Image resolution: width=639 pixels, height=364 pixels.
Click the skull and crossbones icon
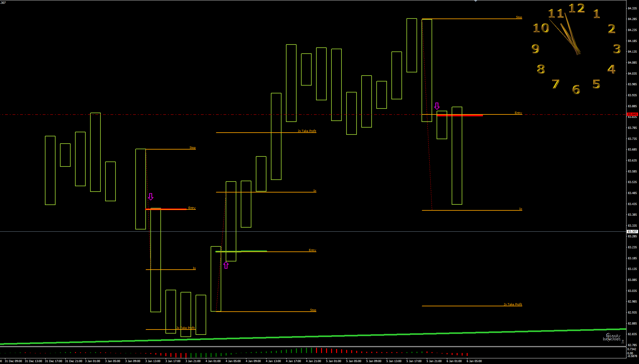[x=623, y=342]
